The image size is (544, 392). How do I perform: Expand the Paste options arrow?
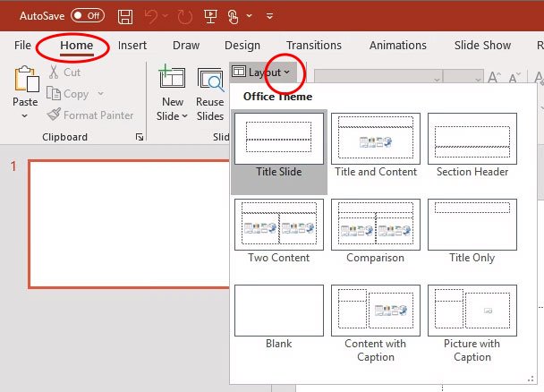click(25, 116)
